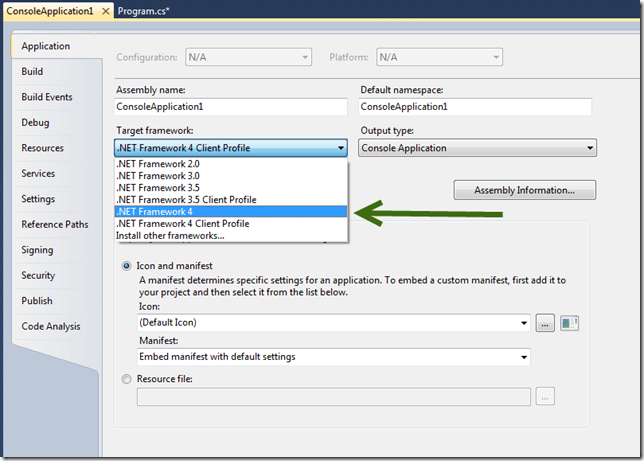The width and height of the screenshot is (644, 461).
Task: Choose .NET Framework 3.5 from list
Action: pyautogui.click(x=231, y=188)
